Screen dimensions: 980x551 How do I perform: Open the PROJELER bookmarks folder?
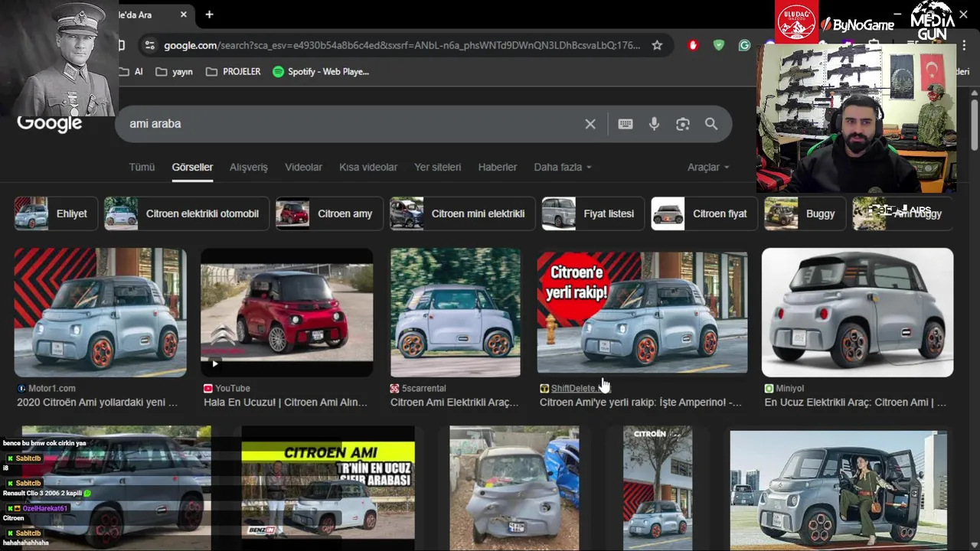click(x=234, y=71)
